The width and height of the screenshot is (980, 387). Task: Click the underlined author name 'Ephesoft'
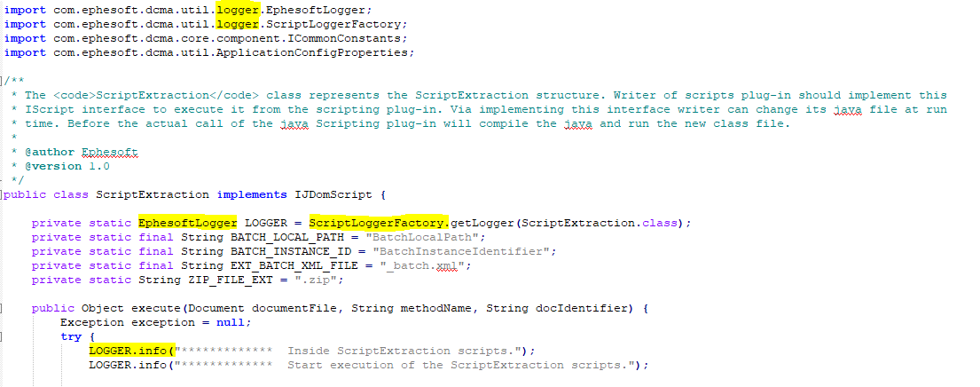click(110, 152)
